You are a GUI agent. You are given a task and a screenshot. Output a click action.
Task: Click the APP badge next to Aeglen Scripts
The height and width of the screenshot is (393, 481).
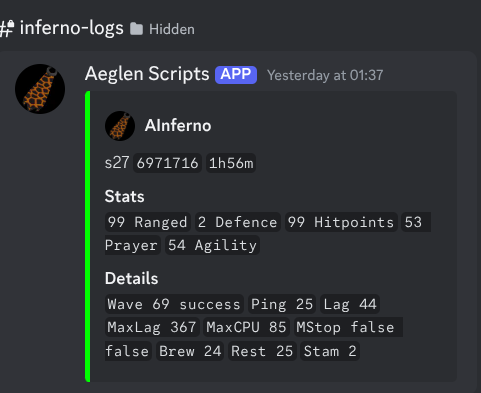click(236, 75)
